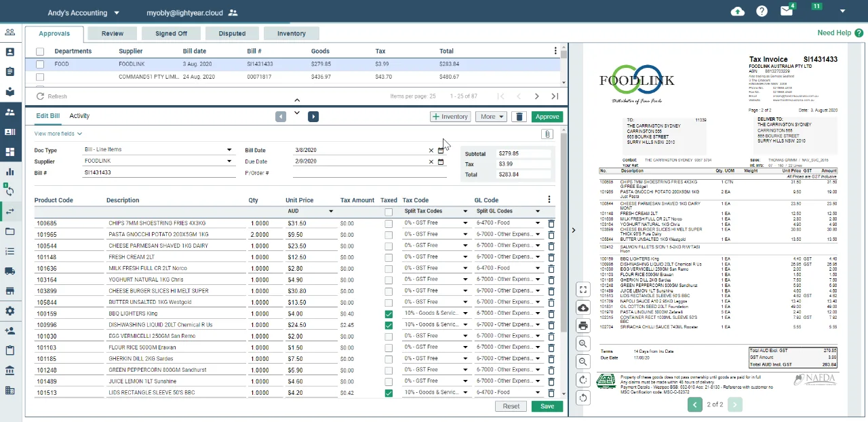Delete the PASTA GNOCCHI POTATO line item
The width and height of the screenshot is (868, 422).
pyautogui.click(x=551, y=235)
